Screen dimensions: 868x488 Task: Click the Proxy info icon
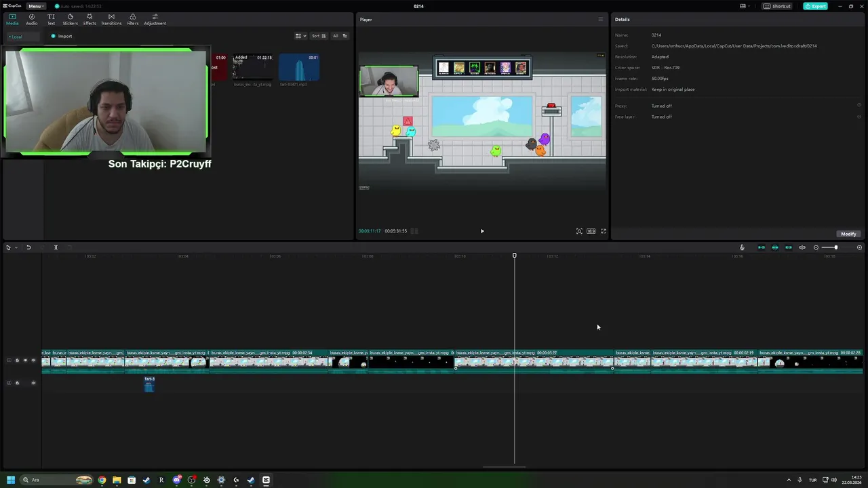(x=859, y=105)
